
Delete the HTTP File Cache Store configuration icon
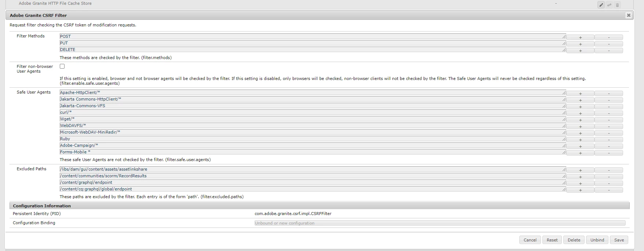(617, 5)
